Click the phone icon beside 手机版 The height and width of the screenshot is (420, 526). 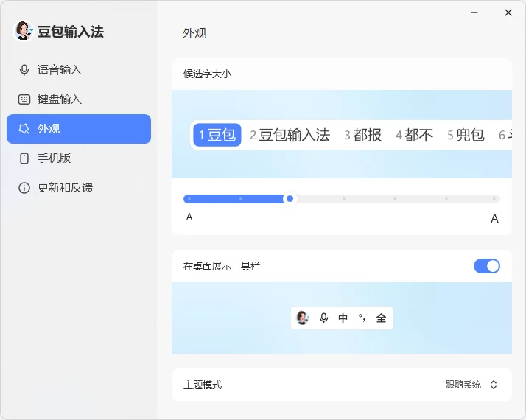pos(24,158)
